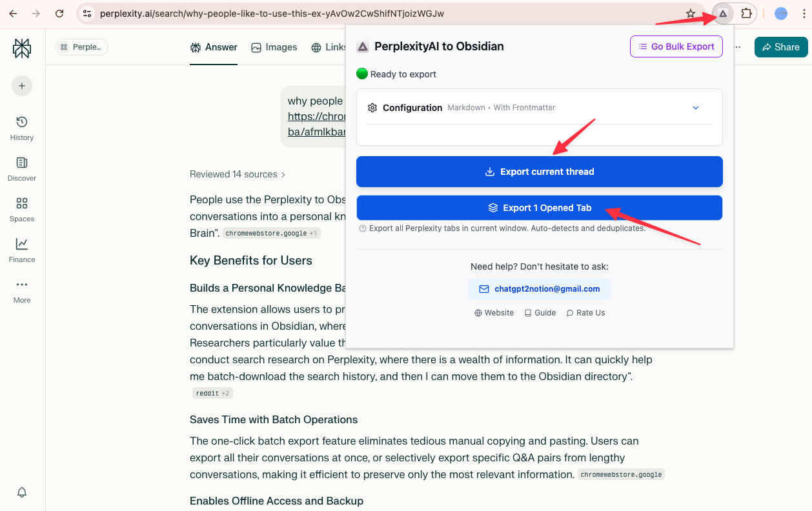Open the Chrome extensions puzzle icon
Viewport: 812px width, 511px height.
click(746, 14)
